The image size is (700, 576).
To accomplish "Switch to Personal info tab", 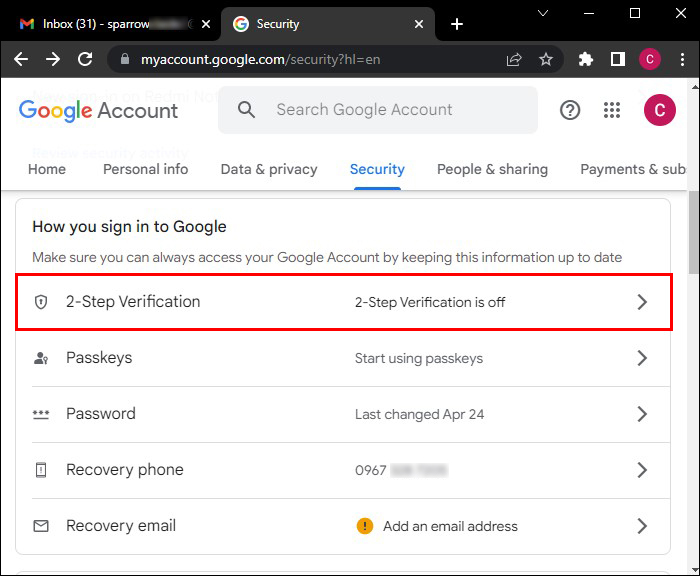I will pos(145,169).
